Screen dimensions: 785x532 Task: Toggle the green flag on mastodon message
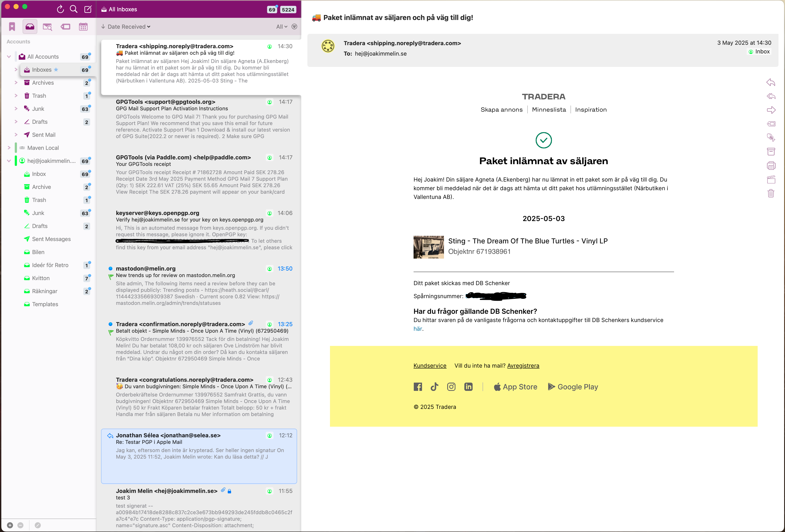110,277
